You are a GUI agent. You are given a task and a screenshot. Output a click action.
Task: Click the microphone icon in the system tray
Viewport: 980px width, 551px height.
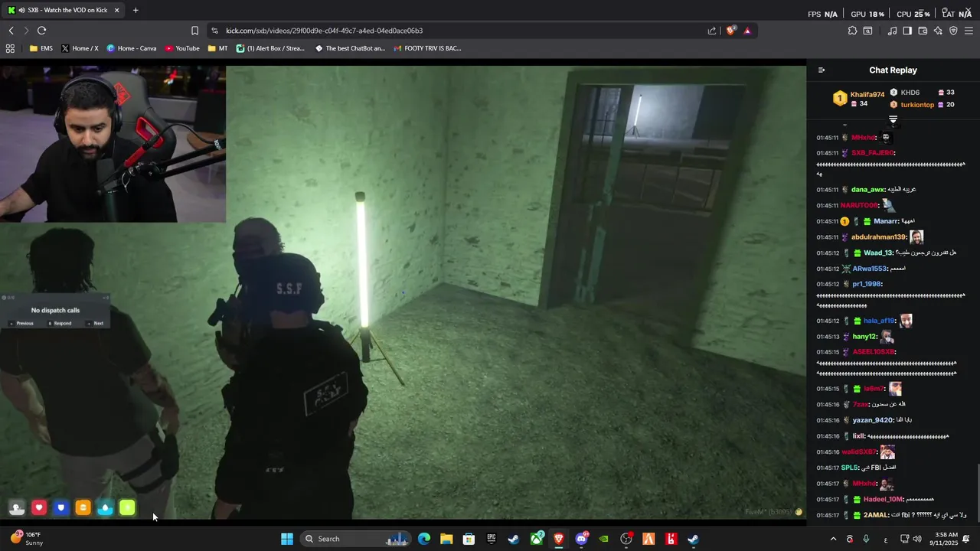(x=866, y=539)
